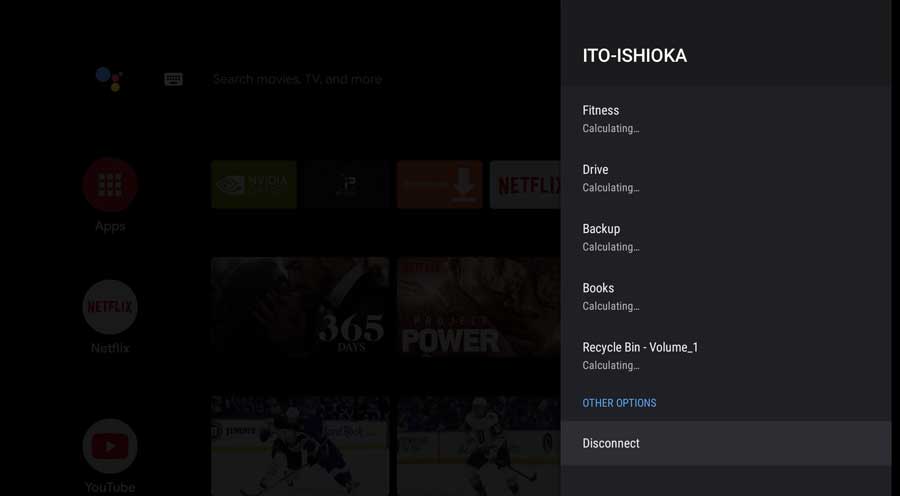Click Disconnect option
The image size is (900, 496).
click(726, 443)
